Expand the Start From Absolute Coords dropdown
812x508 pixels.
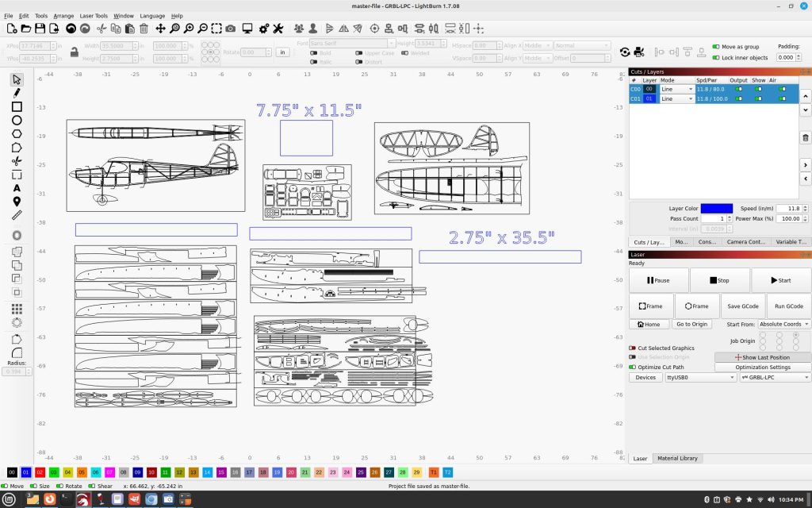coord(784,324)
